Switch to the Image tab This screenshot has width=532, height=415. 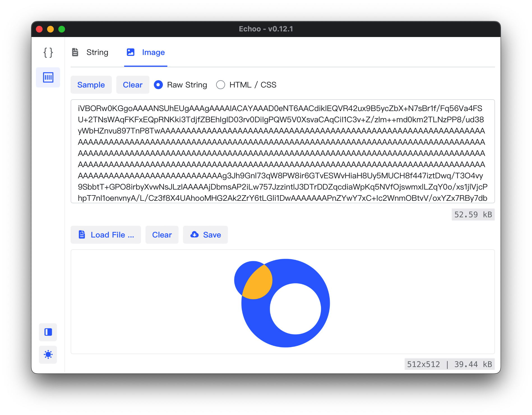(x=146, y=52)
